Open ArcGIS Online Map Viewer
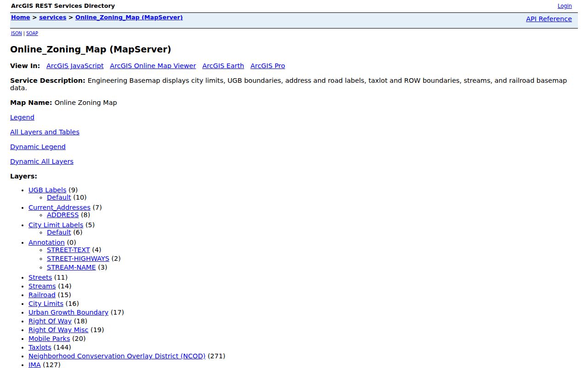Screen dimensions: 588x368 (153, 66)
